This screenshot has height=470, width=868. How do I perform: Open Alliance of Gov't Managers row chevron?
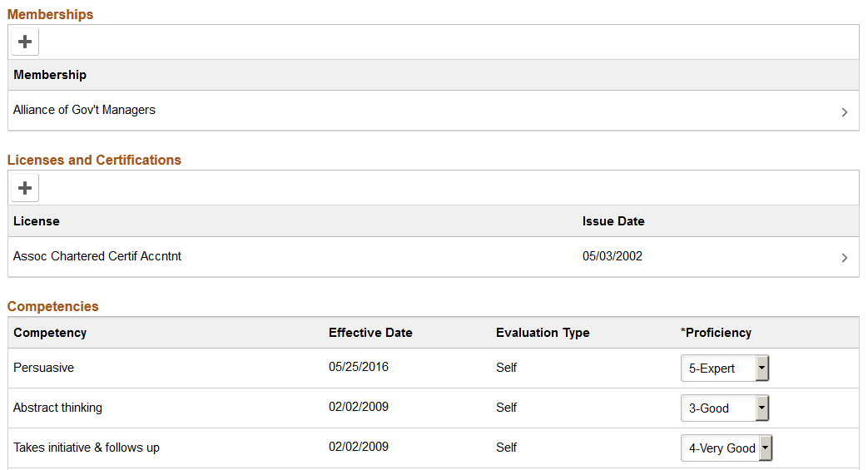pos(844,112)
